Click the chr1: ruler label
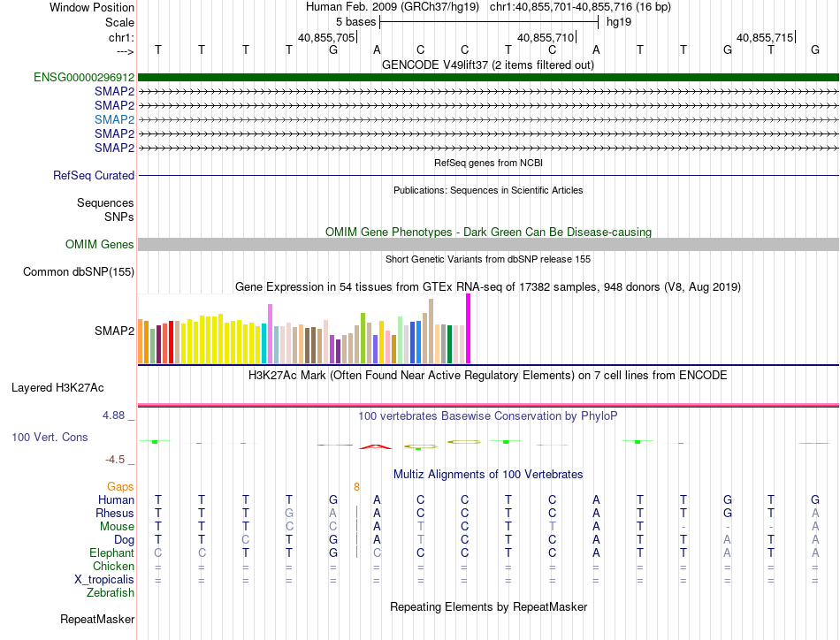840x640 pixels. pyautogui.click(x=121, y=37)
